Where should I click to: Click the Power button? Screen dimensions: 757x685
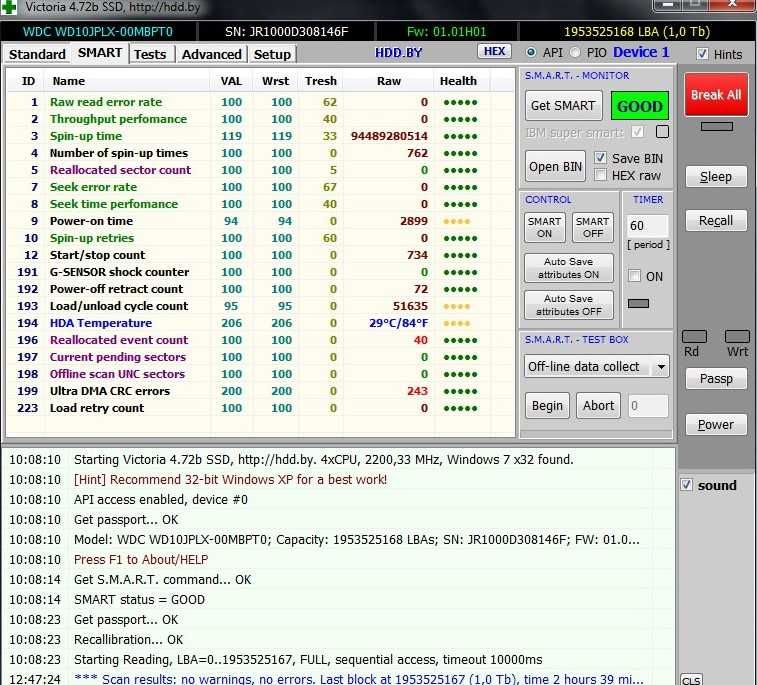click(716, 425)
